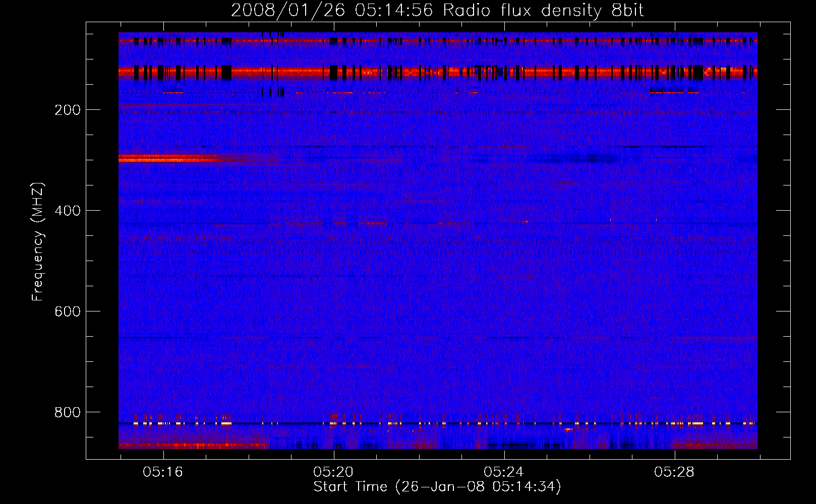Click the 05:28 time tick label

click(x=674, y=472)
